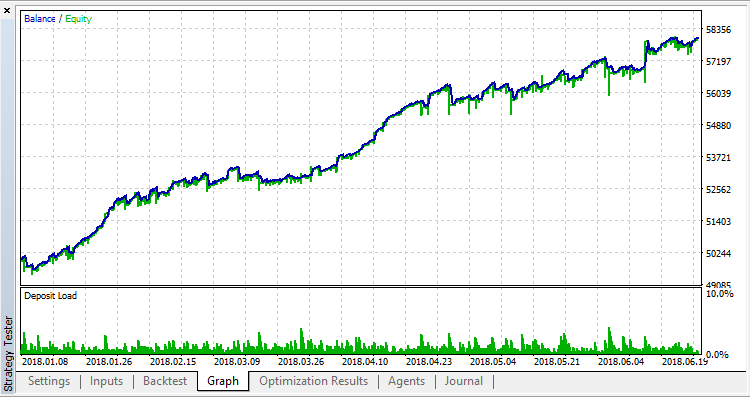Click the 10.0% deposit load label
Screen dimensions: 750x398
[719, 294]
